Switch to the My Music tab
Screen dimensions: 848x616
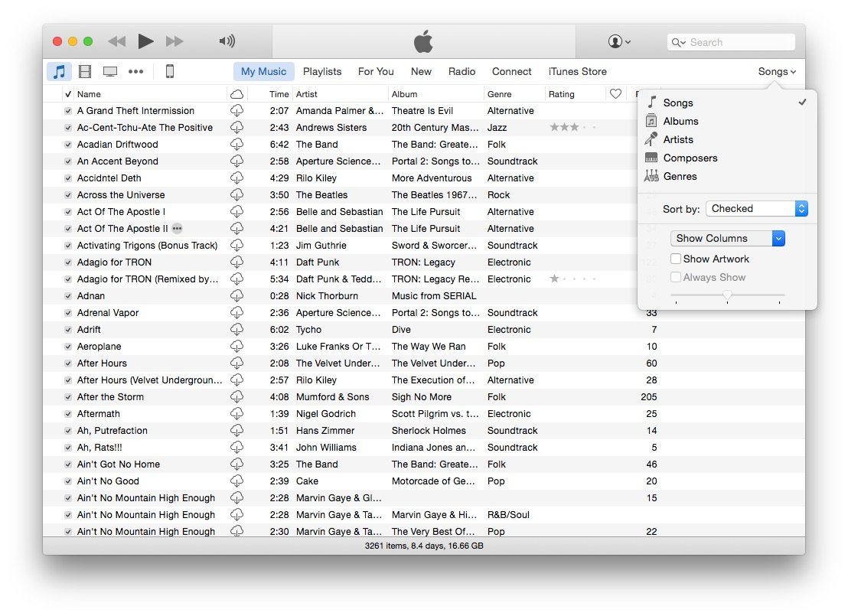(x=263, y=71)
